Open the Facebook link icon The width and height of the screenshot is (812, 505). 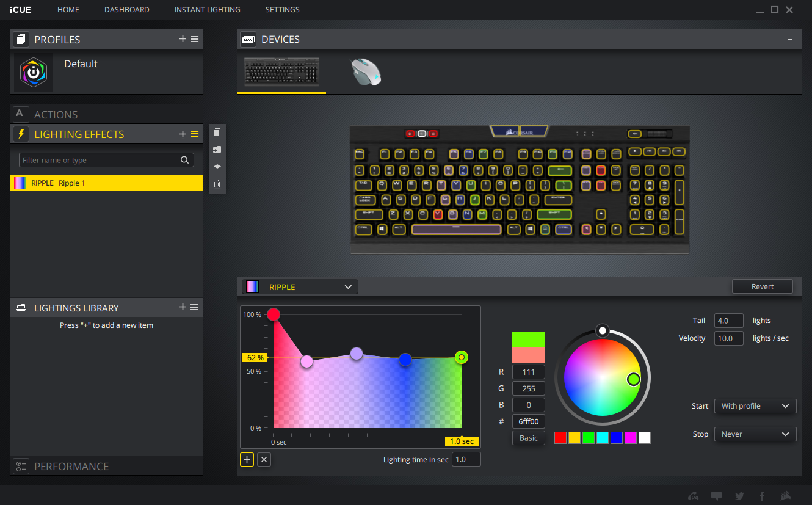pos(762,496)
